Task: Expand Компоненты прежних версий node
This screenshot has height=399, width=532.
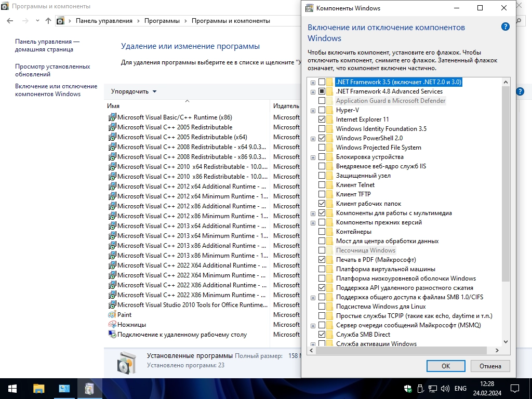Action: click(313, 223)
